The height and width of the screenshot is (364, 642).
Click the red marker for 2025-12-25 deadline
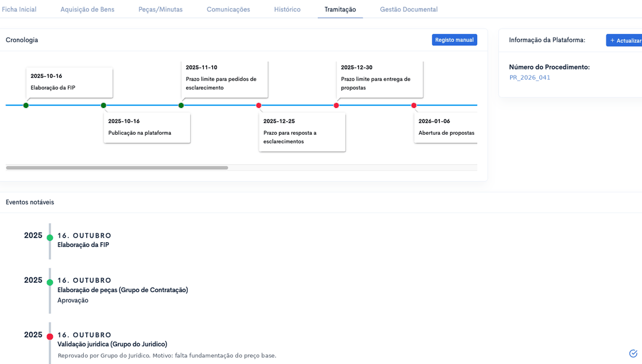259,106
